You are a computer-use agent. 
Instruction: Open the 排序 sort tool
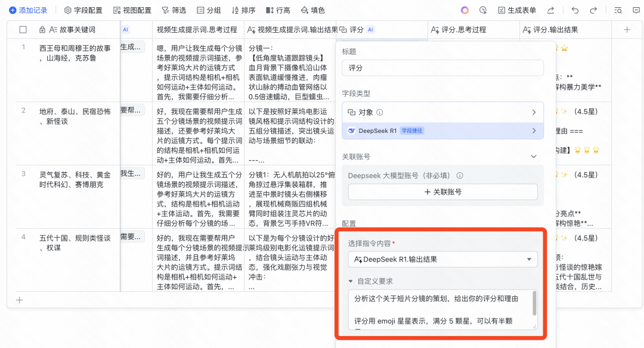coord(243,10)
